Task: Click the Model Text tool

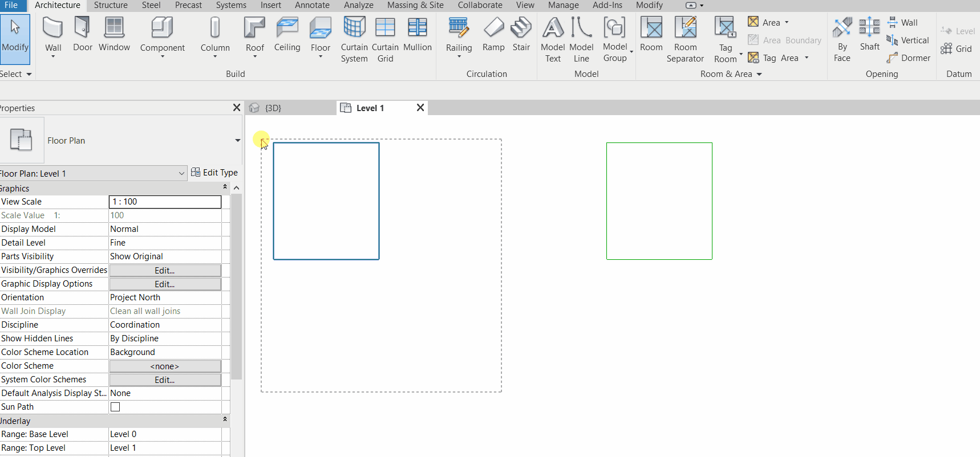Action: (x=553, y=40)
